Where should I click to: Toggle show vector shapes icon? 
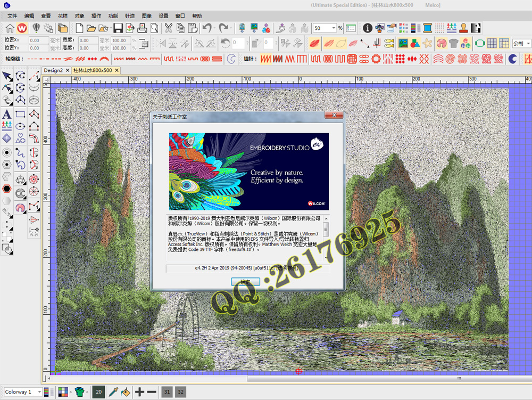[x=415, y=44]
